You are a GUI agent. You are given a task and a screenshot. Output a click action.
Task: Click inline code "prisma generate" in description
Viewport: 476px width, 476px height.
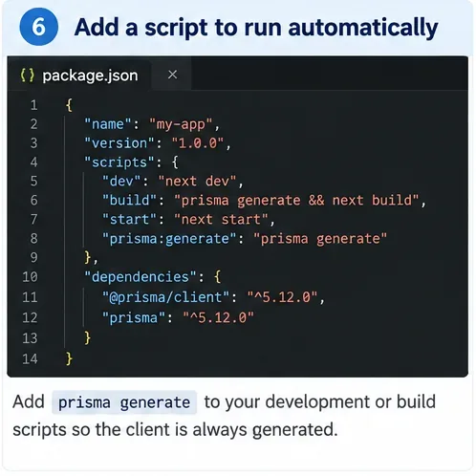(x=124, y=402)
